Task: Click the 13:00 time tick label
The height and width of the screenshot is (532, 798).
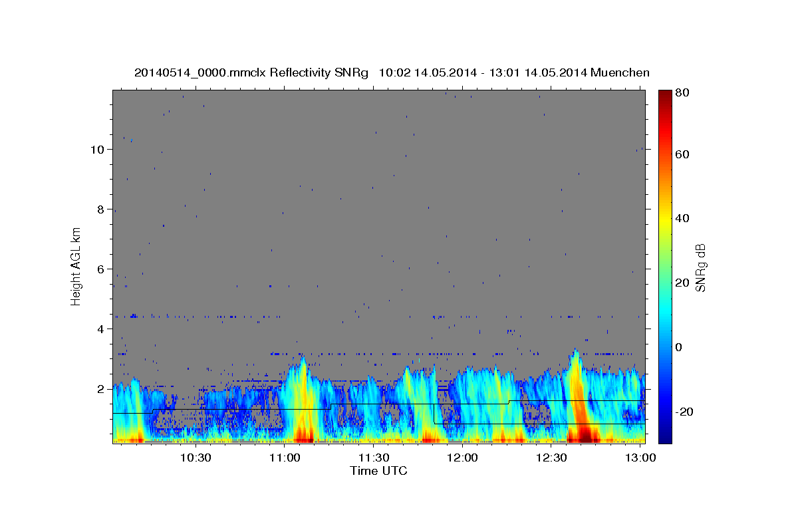Action: 640,458
